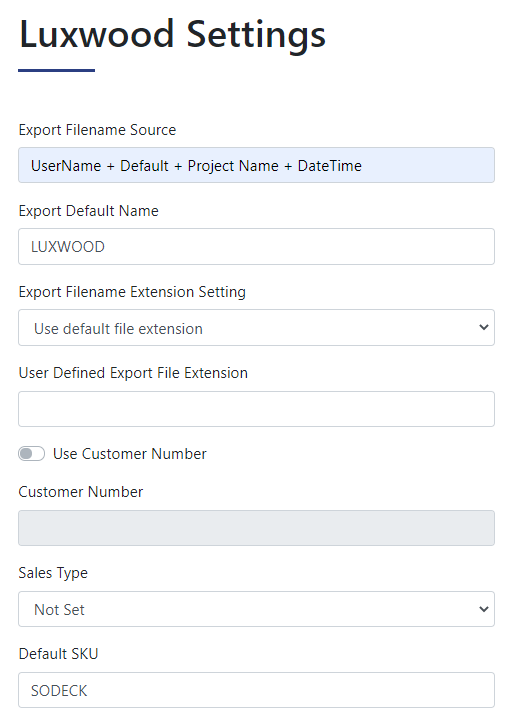The width and height of the screenshot is (522, 717).
Task: Toggle the Use Customer Number switch
Action: pyautogui.click(x=32, y=454)
